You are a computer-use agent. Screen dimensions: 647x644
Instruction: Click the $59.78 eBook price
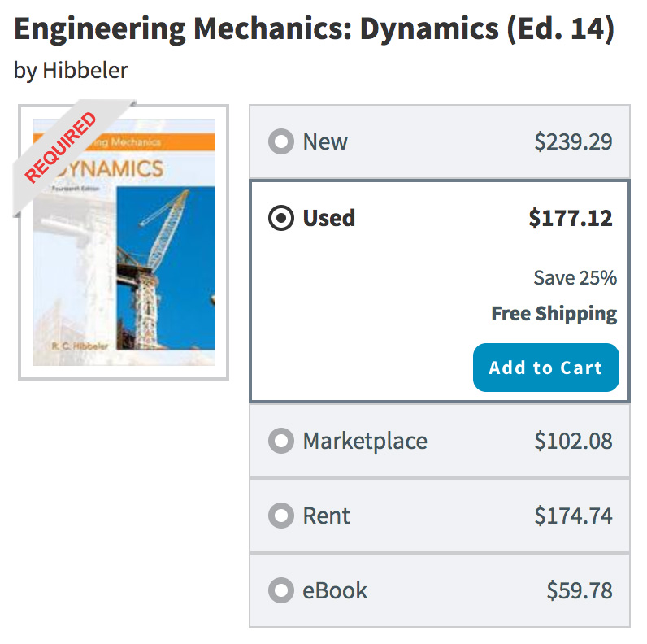[579, 591]
